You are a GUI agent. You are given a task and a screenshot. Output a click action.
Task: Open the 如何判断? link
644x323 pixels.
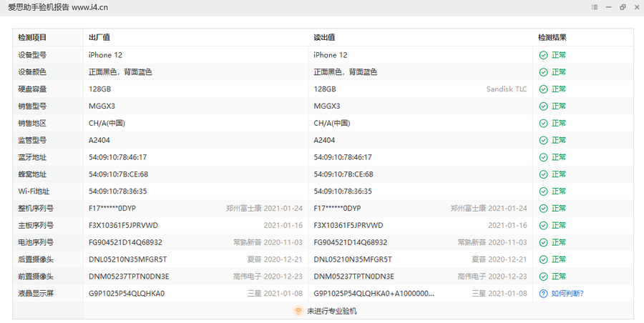click(567, 294)
